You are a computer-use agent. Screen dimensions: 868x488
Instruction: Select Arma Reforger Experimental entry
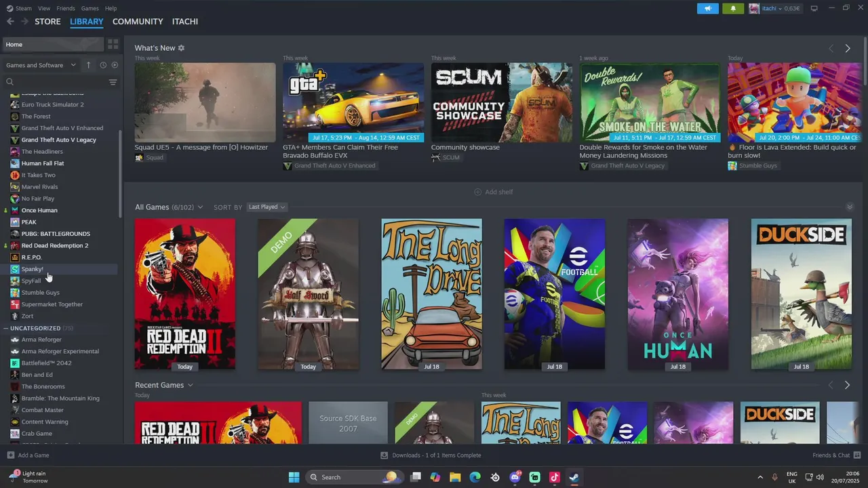(x=60, y=351)
